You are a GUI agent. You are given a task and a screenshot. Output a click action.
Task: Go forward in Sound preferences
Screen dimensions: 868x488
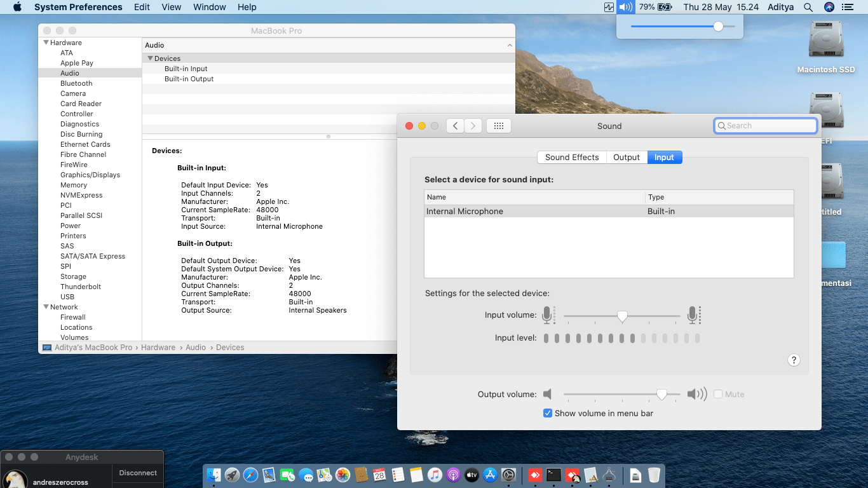click(473, 126)
